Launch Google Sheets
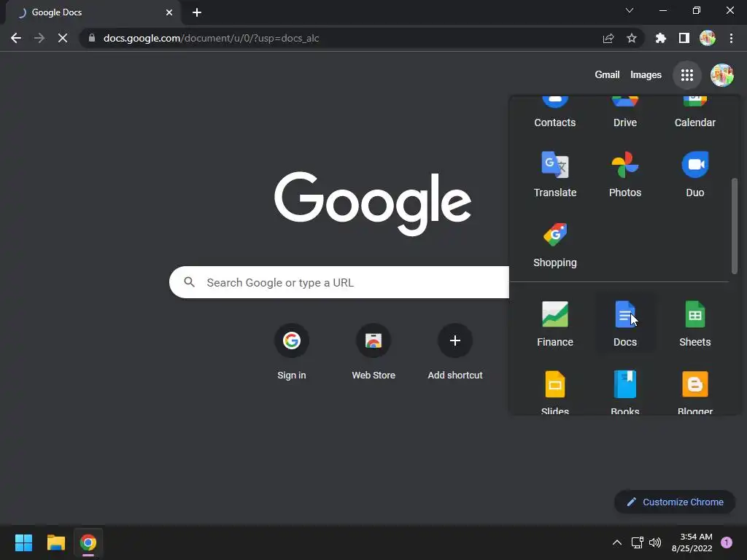Screen dimensions: 747x560 point(694,324)
